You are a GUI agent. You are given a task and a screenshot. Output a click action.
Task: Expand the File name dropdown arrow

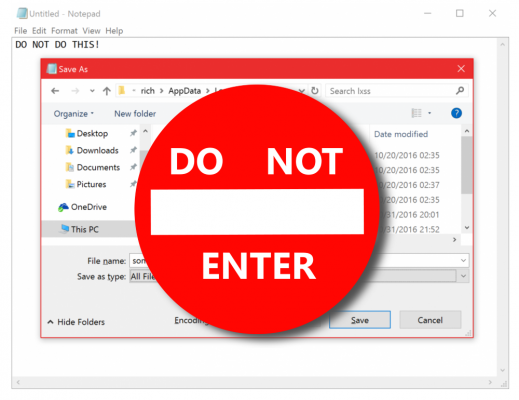pos(463,260)
